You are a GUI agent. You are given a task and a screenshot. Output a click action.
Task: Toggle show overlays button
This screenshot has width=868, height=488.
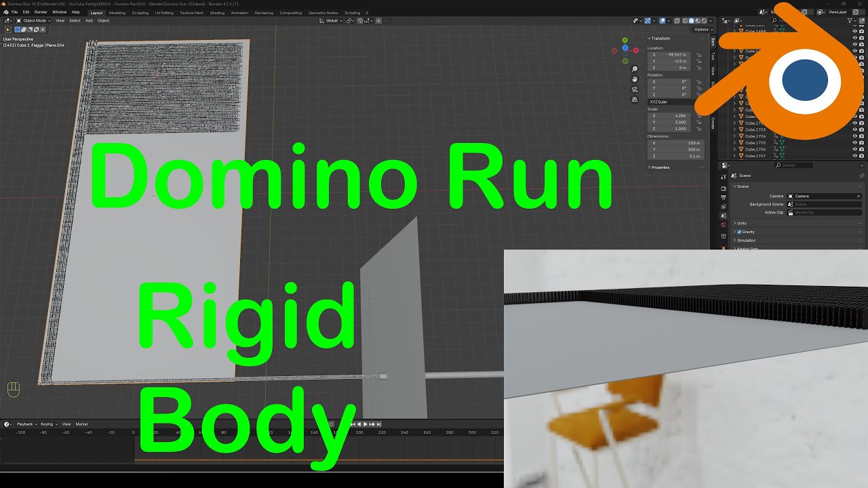pyautogui.click(x=662, y=21)
